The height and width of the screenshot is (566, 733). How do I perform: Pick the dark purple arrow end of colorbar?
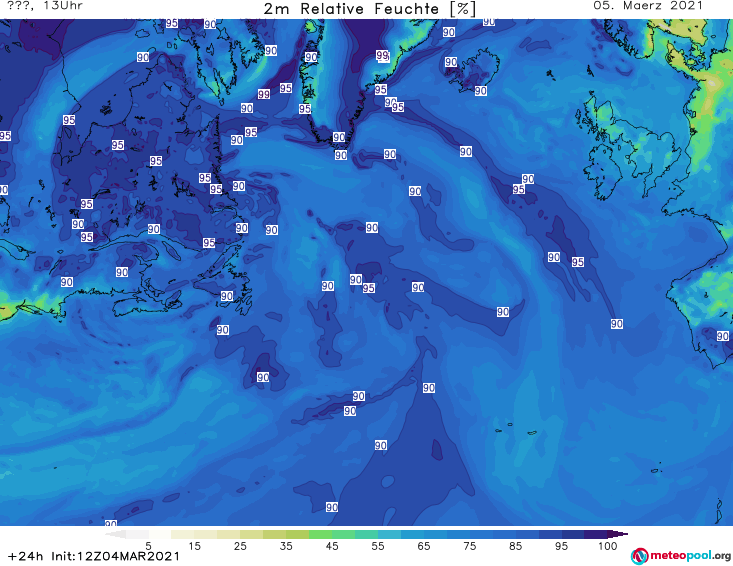coord(618,534)
